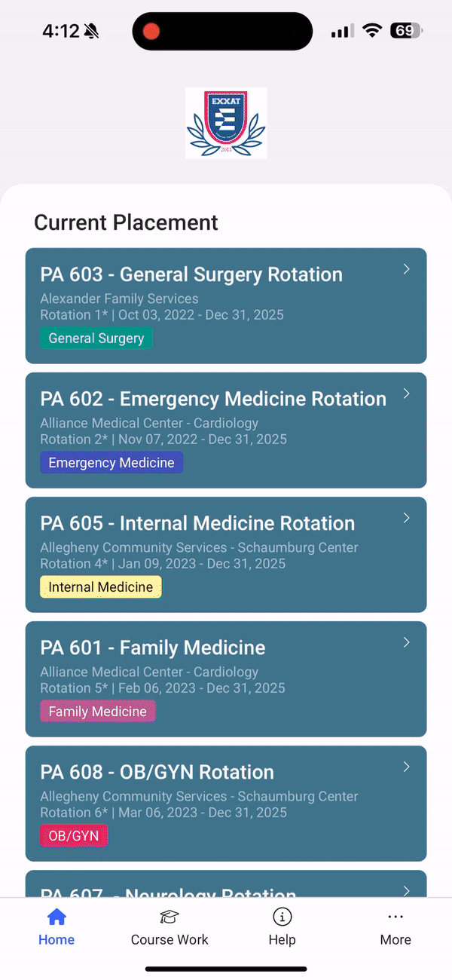Tap the Family Medicine tag badge
452x980 pixels.
97,711
